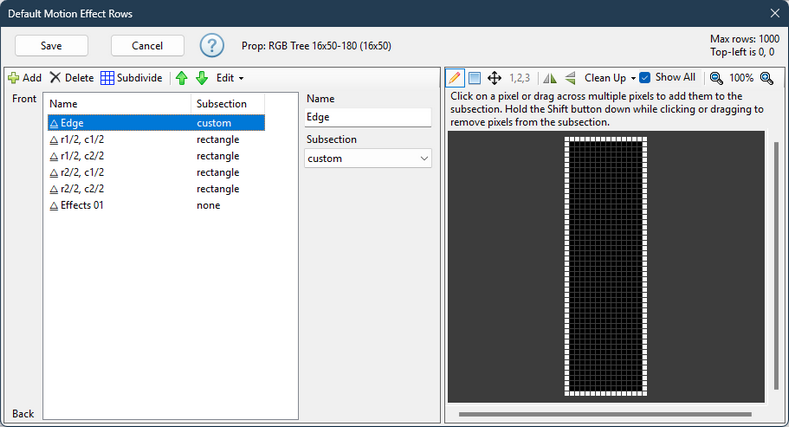The height and width of the screenshot is (427, 789).
Task: Move selected row down with green arrow
Action: click(x=202, y=78)
